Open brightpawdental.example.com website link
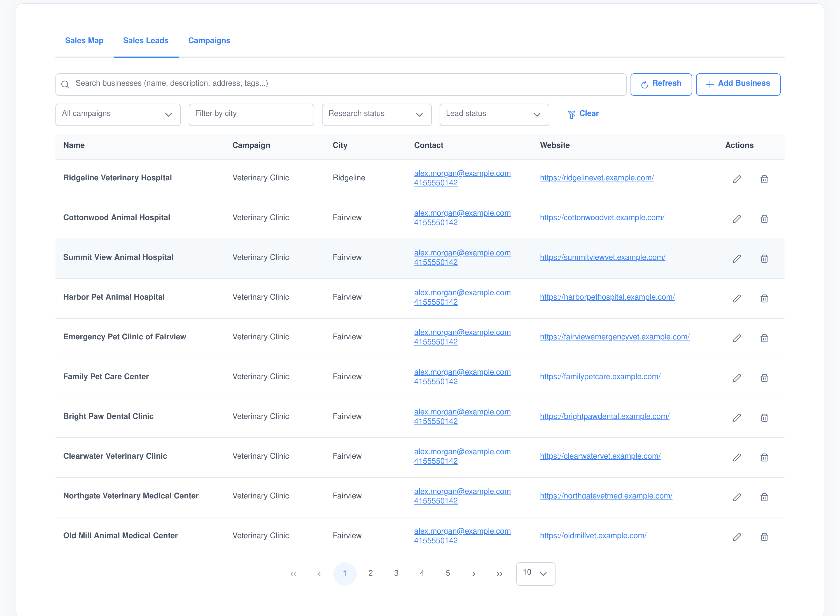 (x=605, y=417)
